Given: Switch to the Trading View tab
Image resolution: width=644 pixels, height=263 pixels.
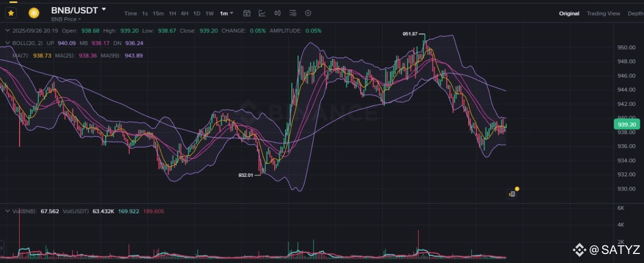Looking at the screenshot, I should (603, 14).
